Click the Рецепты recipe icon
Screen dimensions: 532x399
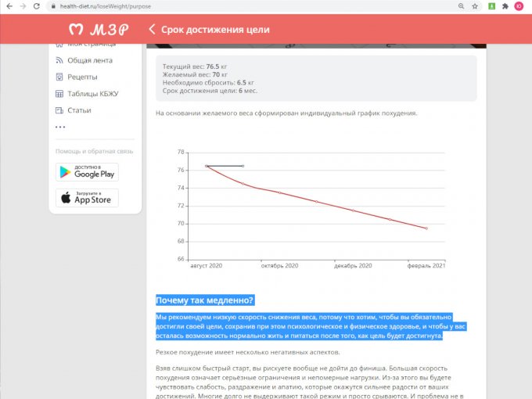[x=60, y=77]
